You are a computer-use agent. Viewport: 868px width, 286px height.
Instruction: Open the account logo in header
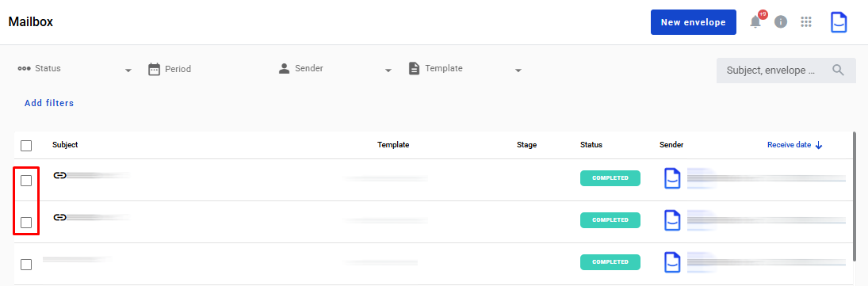click(839, 22)
